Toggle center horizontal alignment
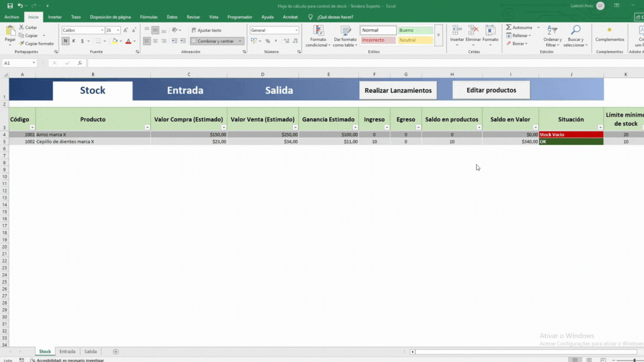The width and height of the screenshot is (644, 362). (155, 41)
